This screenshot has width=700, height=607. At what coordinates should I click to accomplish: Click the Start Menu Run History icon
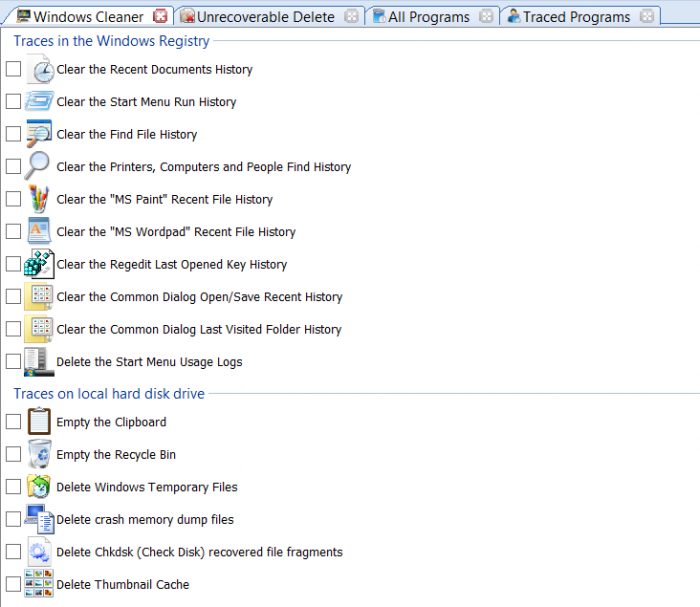[39, 101]
